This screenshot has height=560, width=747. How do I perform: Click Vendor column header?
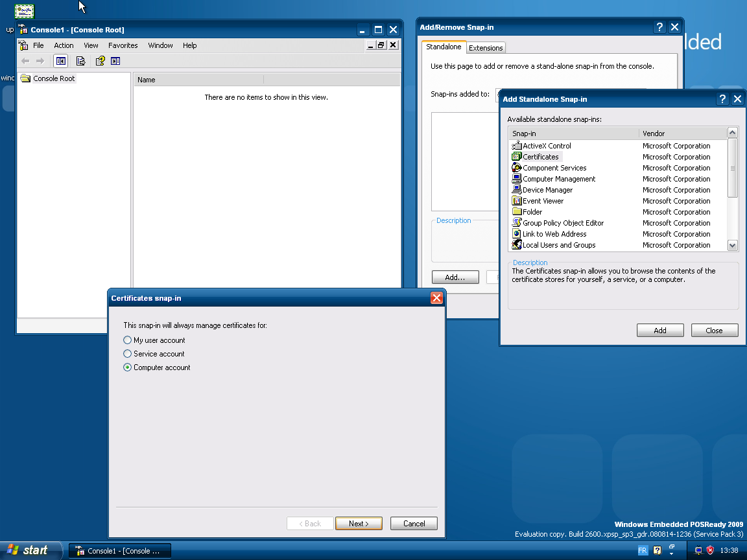pos(683,134)
